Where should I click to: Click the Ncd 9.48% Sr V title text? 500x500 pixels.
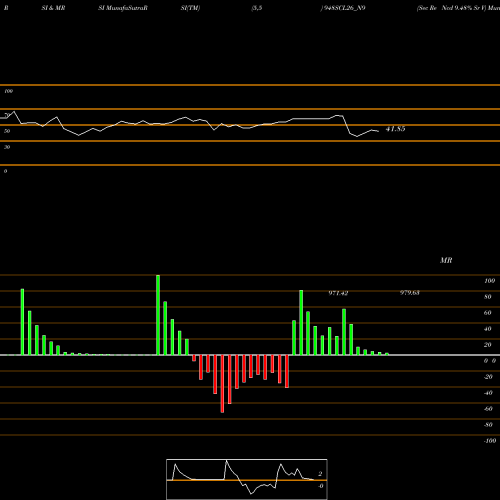pyautogui.click(x=463, y=8)
